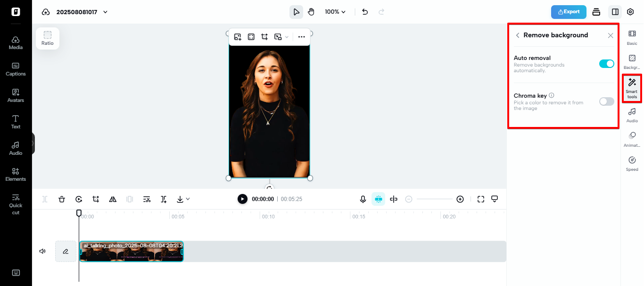Click the edit cover pencil button on track

pos(66,252)
